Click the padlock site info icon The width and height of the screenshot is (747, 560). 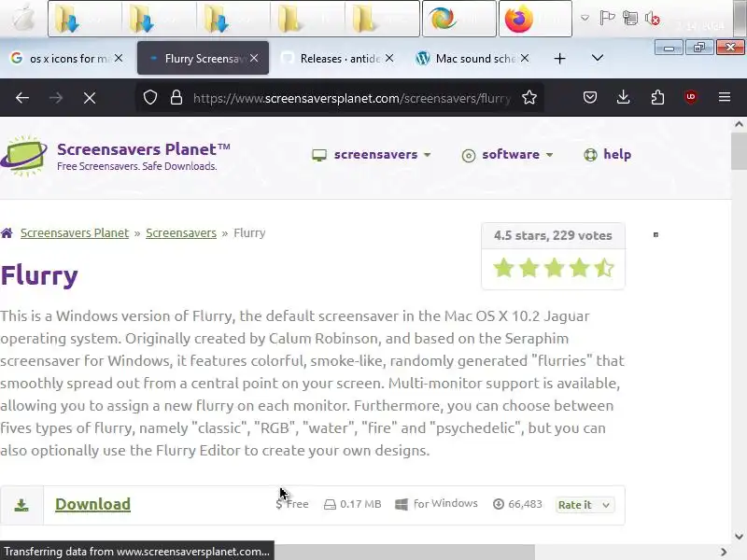[176, 98]
